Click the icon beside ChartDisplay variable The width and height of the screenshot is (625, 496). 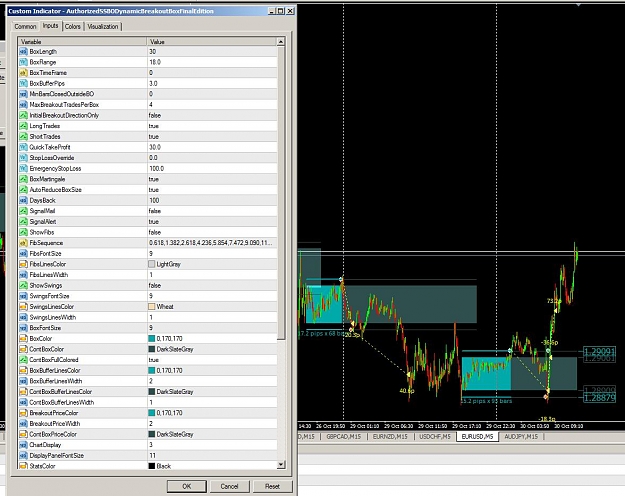(24, 445)
